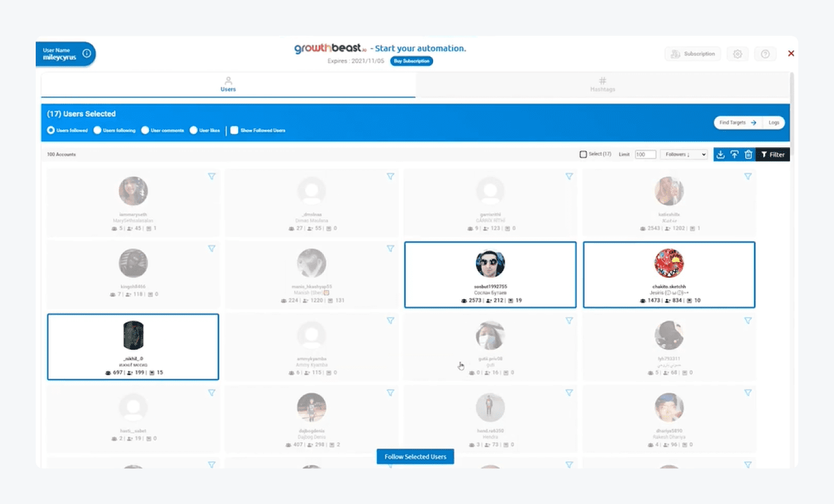Click the upload/export accounts icon
The height and width of the screenshot is (504, 834).
point(735,155)
